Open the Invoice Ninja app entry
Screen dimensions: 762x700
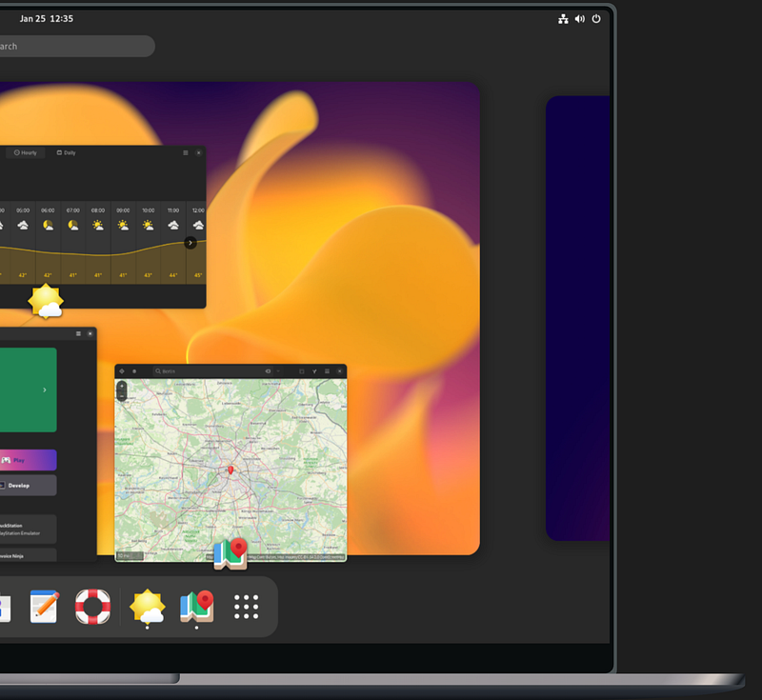29,554
